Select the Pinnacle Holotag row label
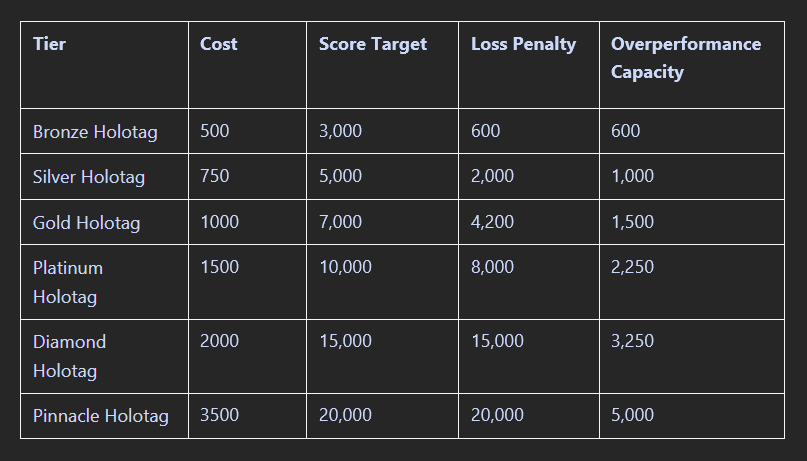This screenshot has width=807, height=461. point(101,415)
